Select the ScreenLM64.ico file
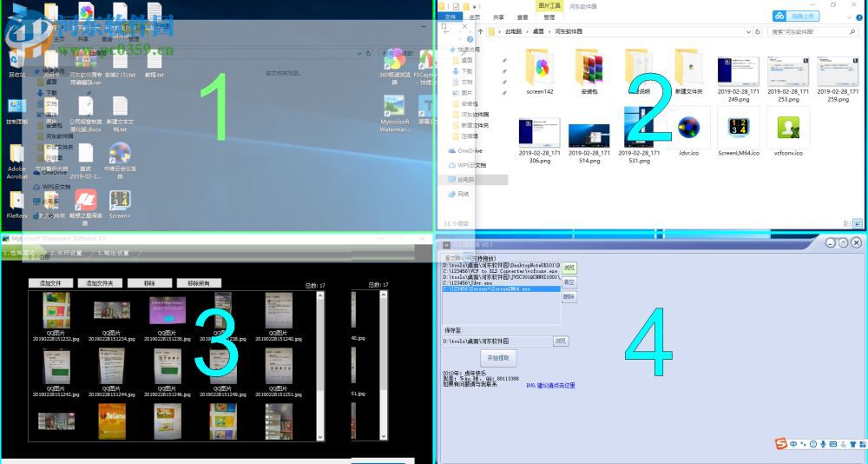 (739, 133)
